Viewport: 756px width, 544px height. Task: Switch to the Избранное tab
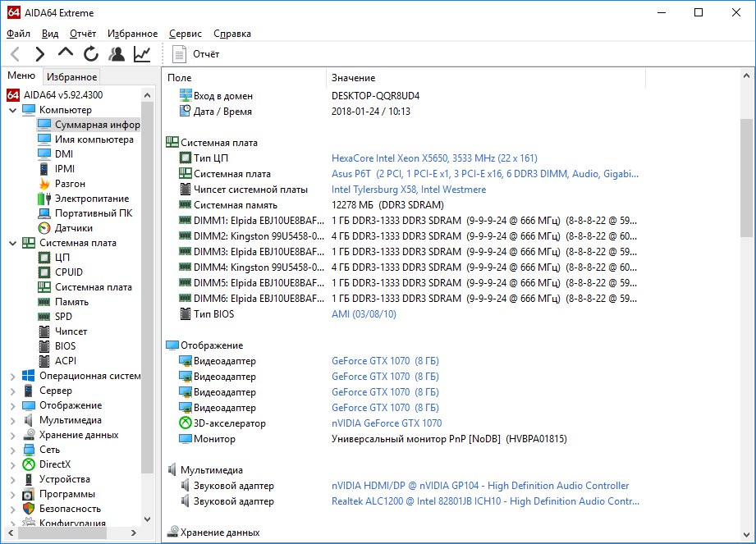coord(72,77)
